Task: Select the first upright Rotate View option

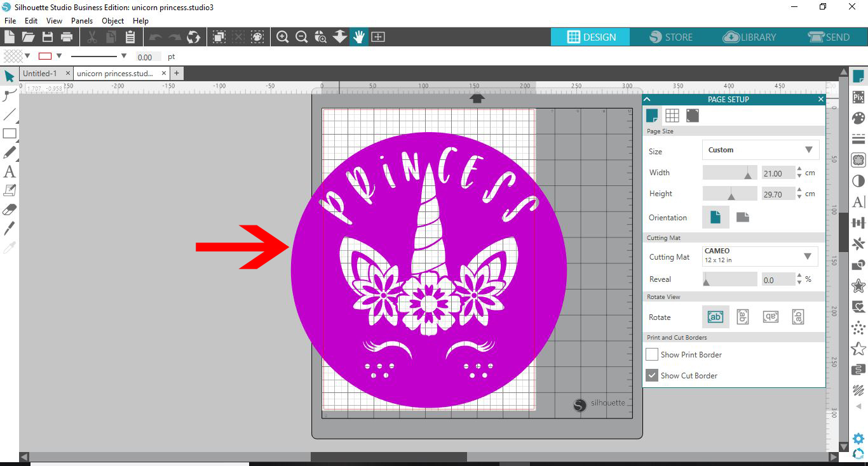Action: click(x=715, y=317)
